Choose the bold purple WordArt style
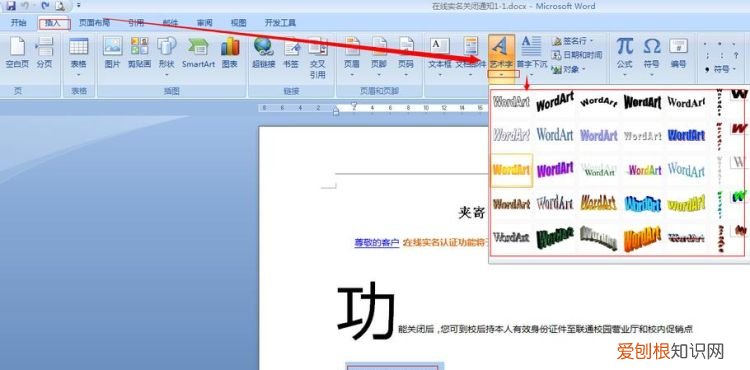 [x=555, y=170]
